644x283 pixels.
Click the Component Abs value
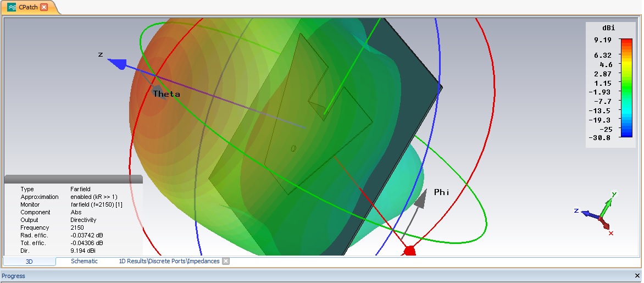[76, 212]
